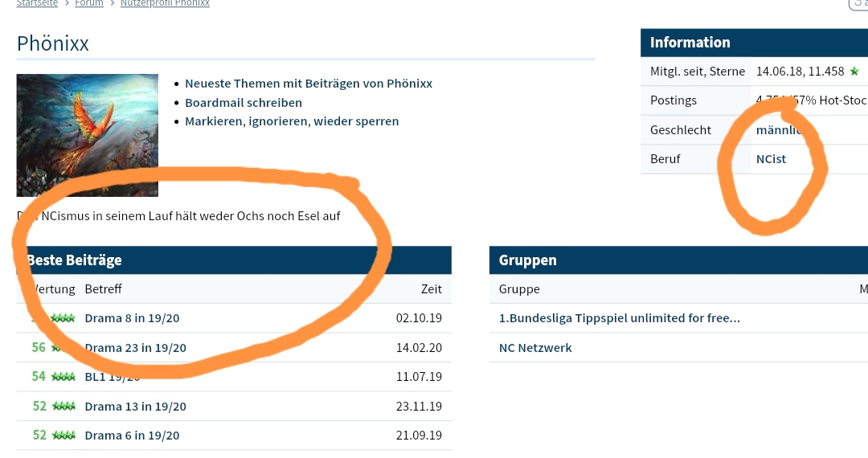Click the Nutzerprofil Phönixx breadcrumb link
Image resolution: width=868 pixels, height=458 pixels.
(x=165, y=3)
